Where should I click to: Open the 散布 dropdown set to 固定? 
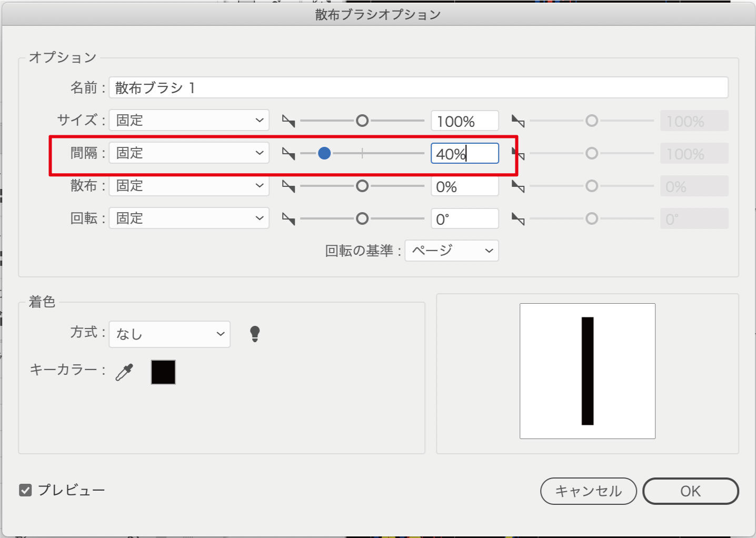point(189,186)
